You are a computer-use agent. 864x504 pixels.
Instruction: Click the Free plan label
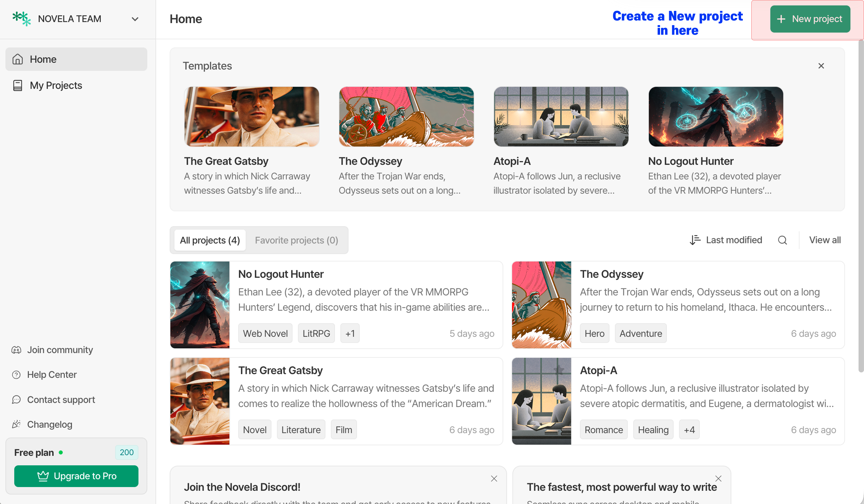(34, 452)
